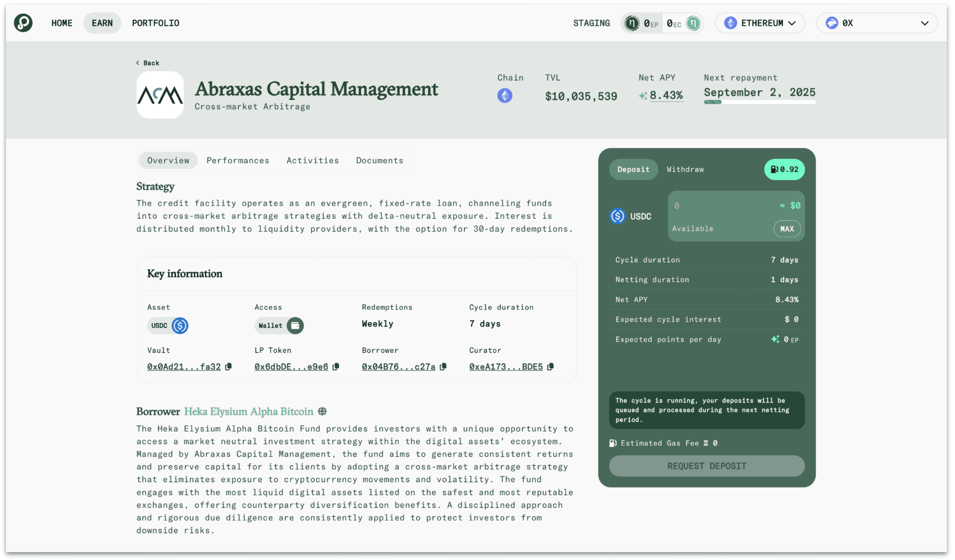Click the sparkle icon beside expected points

coord(775,339)
